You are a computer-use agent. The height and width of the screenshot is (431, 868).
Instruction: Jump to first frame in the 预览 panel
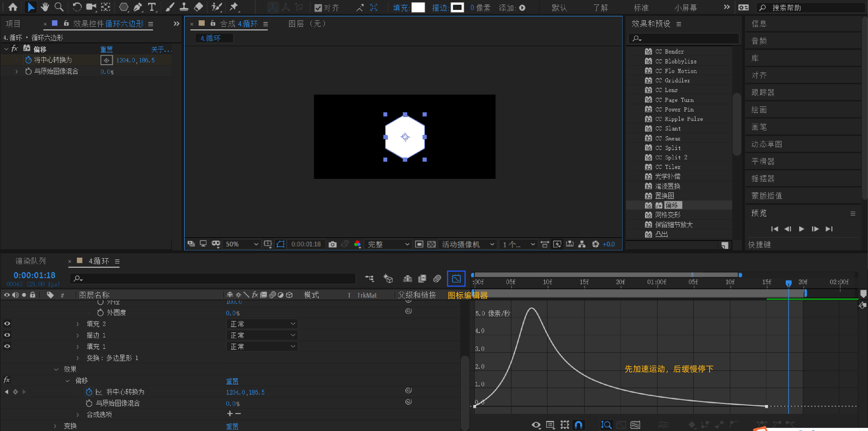tap(774, 229)
